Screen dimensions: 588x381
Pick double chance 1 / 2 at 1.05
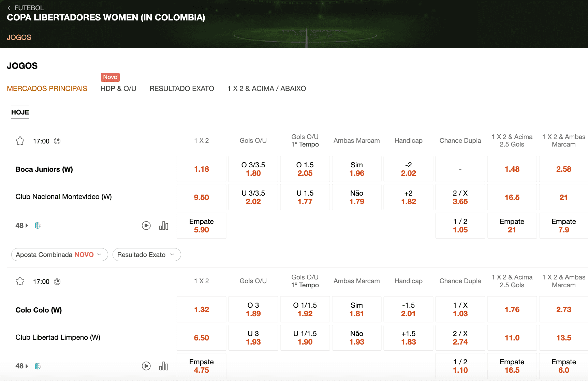click(460, 226)
